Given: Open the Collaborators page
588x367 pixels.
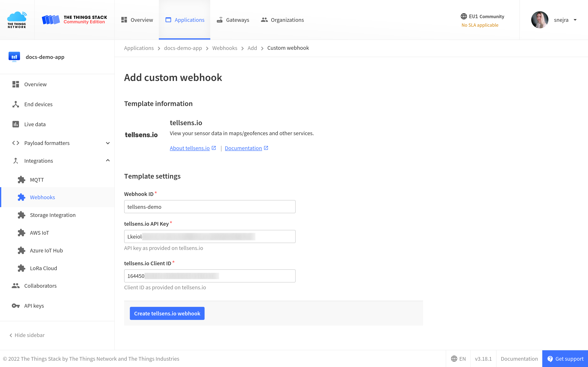Looking at the screenshot, I should click(x=40, y=286).
